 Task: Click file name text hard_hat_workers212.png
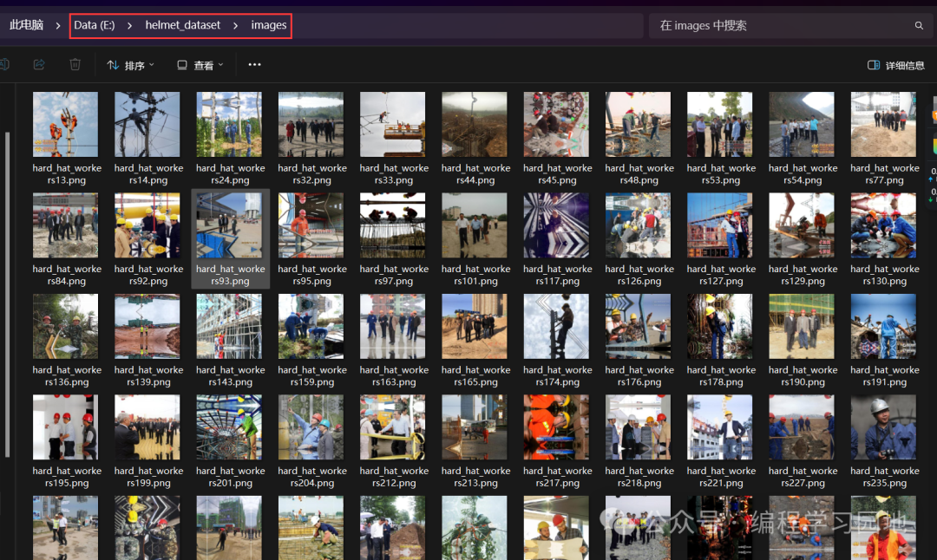click(395, 477)
